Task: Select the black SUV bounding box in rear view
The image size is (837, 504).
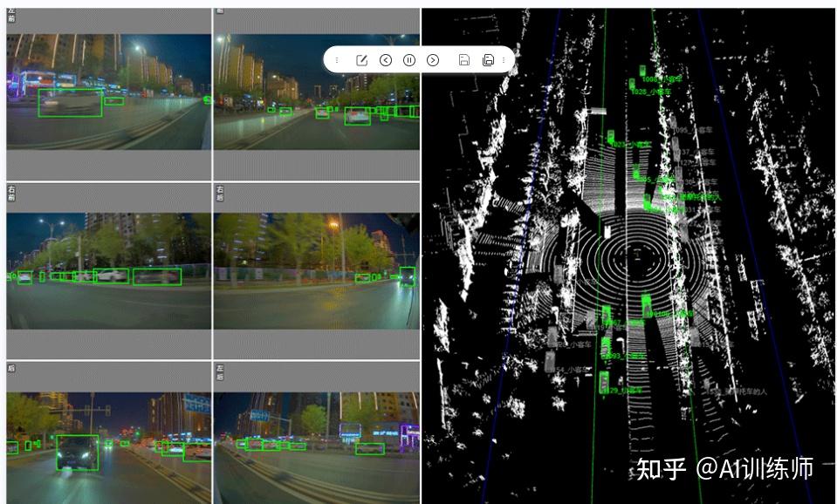Action: tap(78, 453)
